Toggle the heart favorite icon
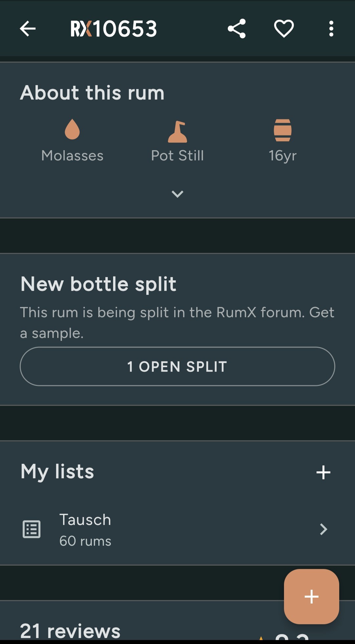 tap(284, 29)
